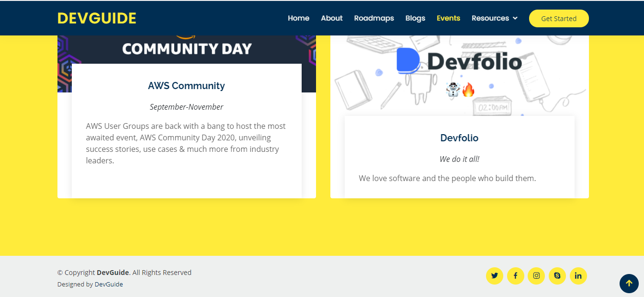Click the DEVGUIDE logo link
The width and height of the screenshot is (644, 297).
tap(97, 18)
